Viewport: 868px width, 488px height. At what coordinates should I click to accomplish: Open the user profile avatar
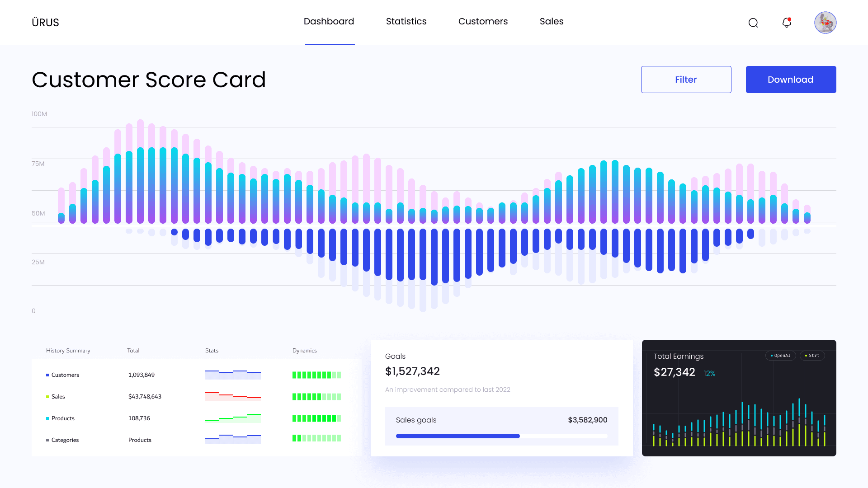(825, 23)
